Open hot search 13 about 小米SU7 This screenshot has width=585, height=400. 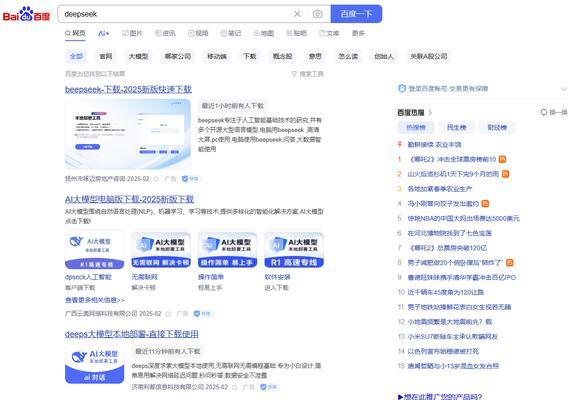pos(453,337)
